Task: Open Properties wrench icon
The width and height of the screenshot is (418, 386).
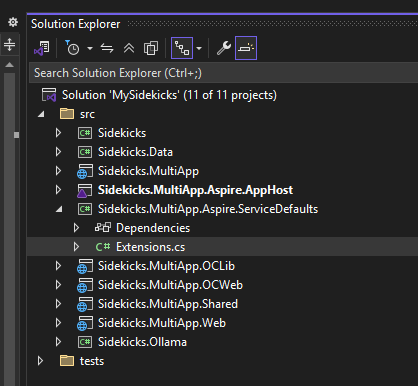Action: click(x=224, y=48)
